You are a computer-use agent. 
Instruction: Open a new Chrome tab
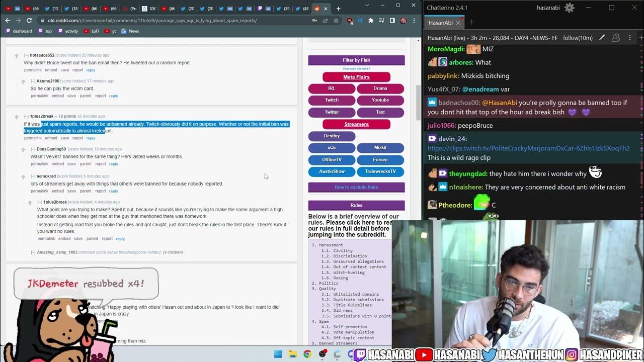pos(338,9)
